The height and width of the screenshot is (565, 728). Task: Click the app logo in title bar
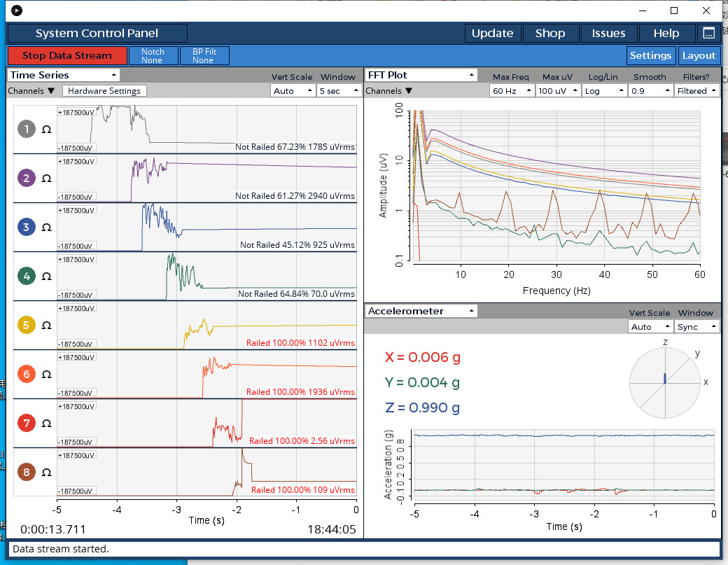[17, 11]
